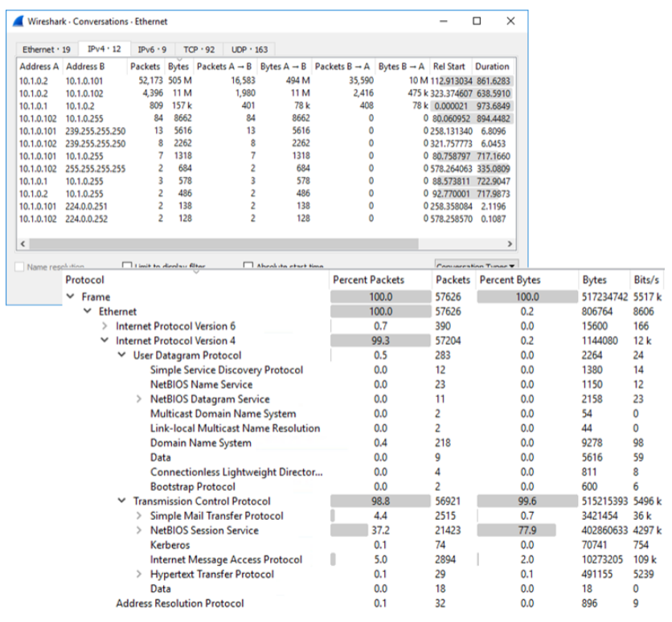
Task: Select the 10.1.0.1 to 10.1.0.2 conversation
Action: [266, 106]
